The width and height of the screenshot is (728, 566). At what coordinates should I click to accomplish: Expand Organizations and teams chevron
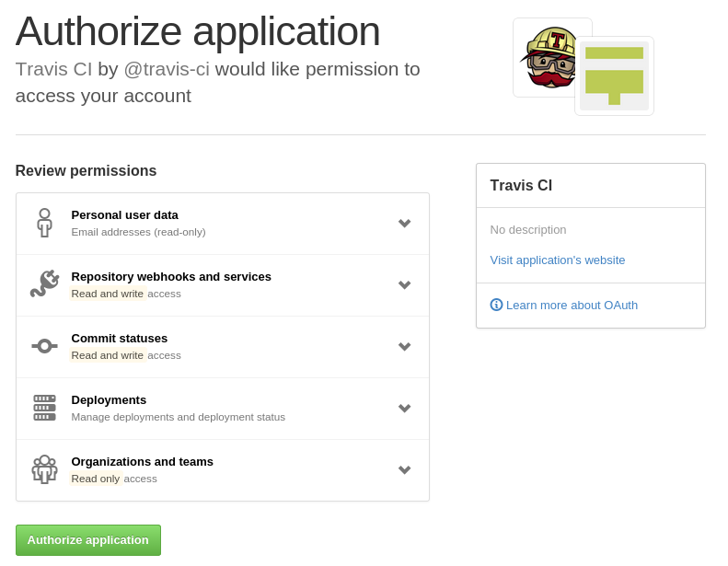[x=404, y=469]
